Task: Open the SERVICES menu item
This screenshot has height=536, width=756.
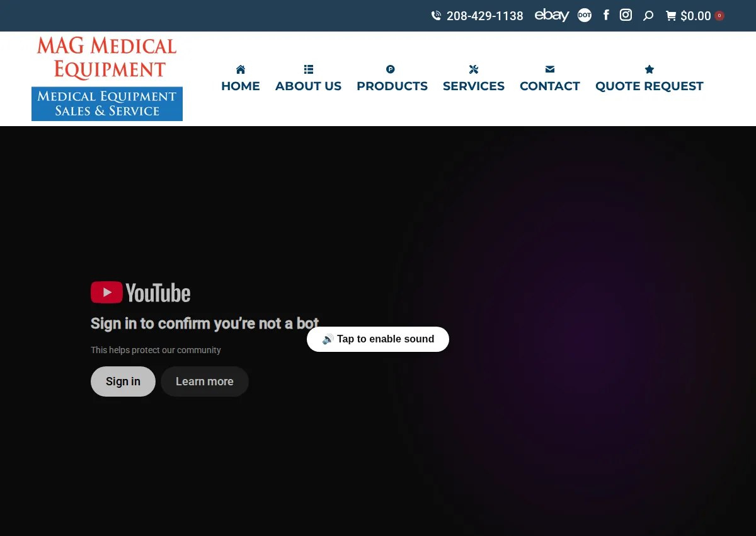Action: (474, 86)
